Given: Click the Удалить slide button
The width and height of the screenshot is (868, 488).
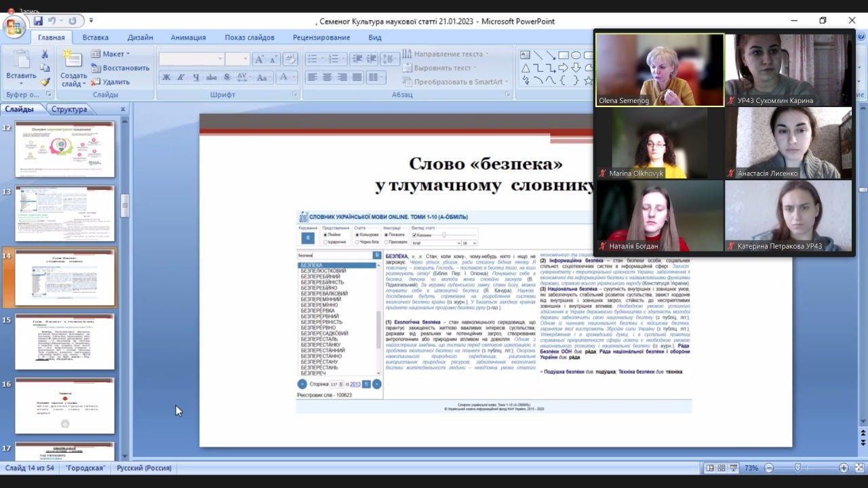Looking at the screenshot, I should 111,82.
